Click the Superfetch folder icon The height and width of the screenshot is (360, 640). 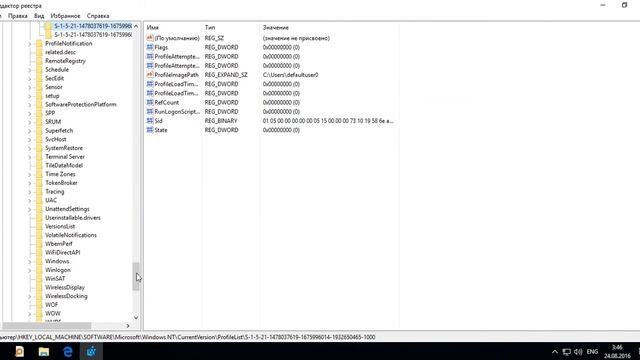click(39, 131)
